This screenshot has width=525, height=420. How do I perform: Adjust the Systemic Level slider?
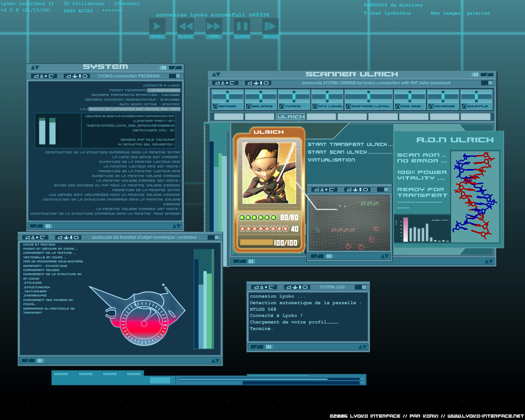368,97
